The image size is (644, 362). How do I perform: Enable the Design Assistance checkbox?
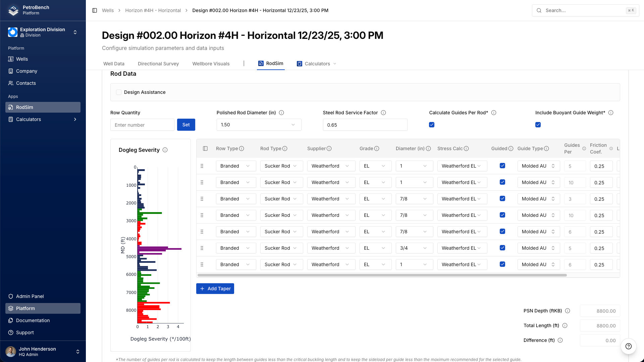point(119,92)
